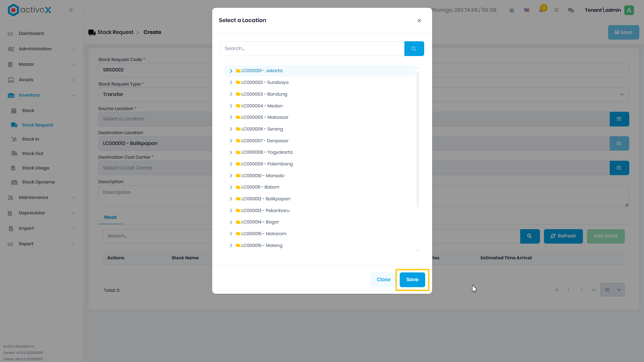Viewport: 644px width, 362px height.
Task: Open Destination Cost Center picker button
Action: tap(619, 168)
